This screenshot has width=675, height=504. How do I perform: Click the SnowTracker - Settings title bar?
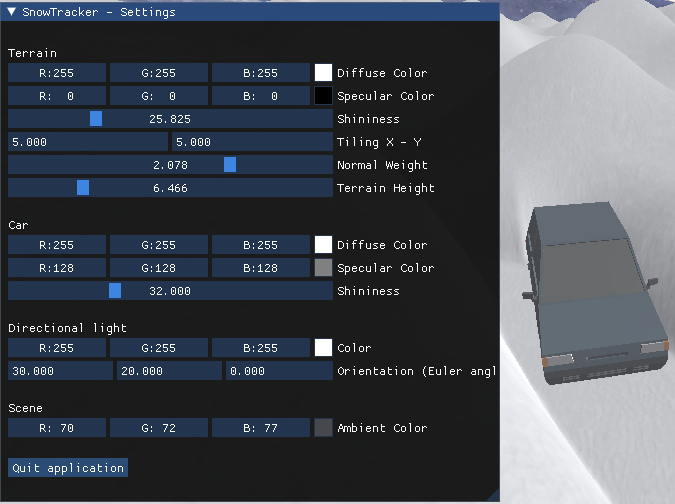[250, 12]
